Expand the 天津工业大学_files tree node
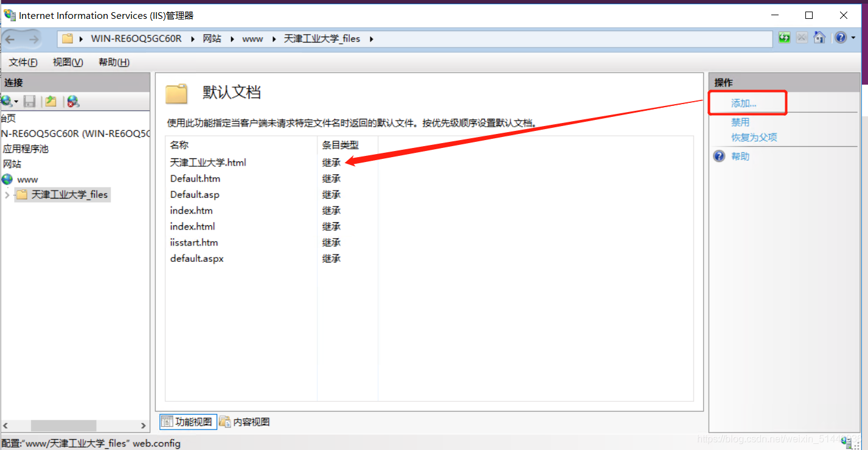The image size is (868, 450). pyautogui.click(x=7, y=195)
